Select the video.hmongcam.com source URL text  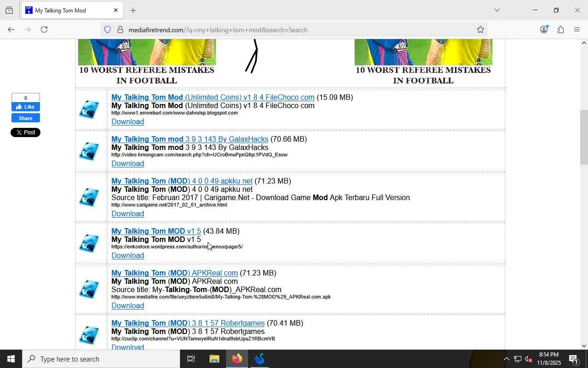(199, 155)
